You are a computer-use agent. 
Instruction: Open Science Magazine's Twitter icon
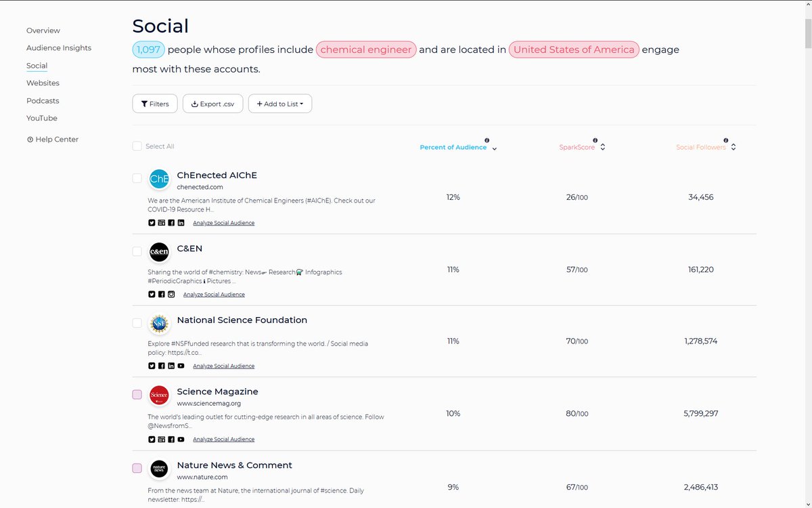(152, 440)
